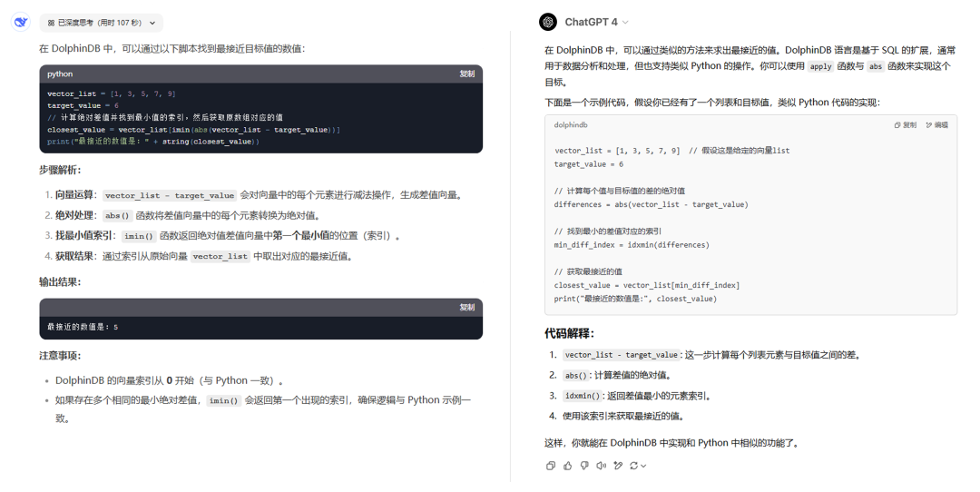Click the 'target_value = 6' line in ChatGPT code
980x492 pixels.
pyautogui.click(x=588, y=164)
